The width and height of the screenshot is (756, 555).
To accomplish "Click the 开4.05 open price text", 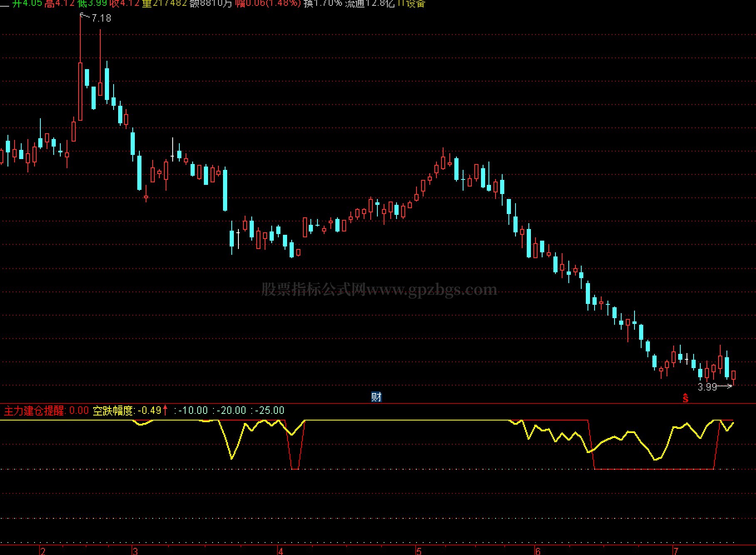I will 27,3.
